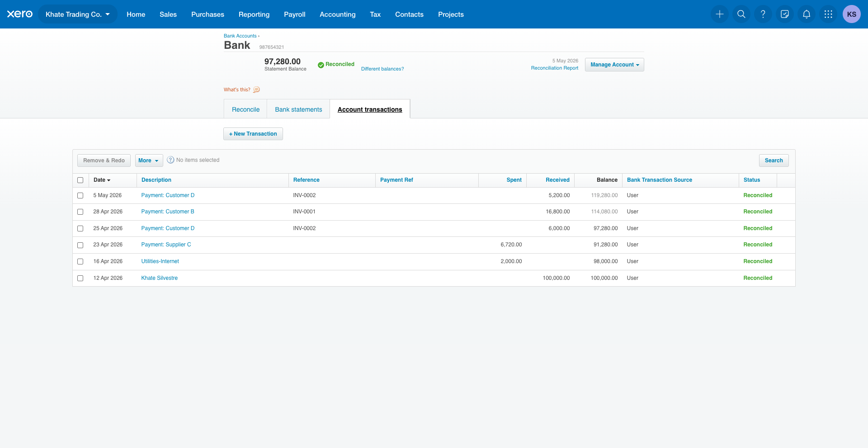
Task: Open the Purchases menu
Action: point(208,14)
